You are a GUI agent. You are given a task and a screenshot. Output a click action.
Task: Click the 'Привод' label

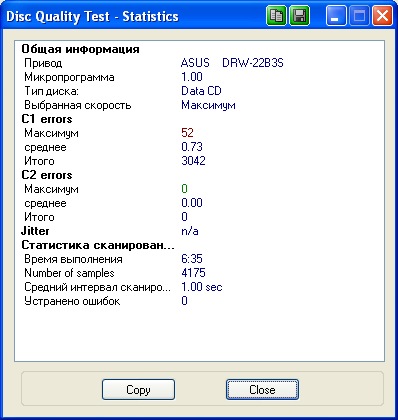pos(43,63)
